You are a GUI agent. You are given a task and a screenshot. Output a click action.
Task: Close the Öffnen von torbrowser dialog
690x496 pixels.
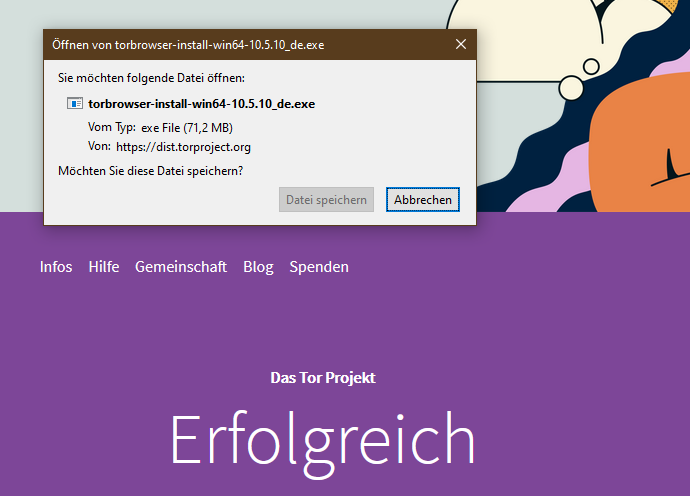pos(461,44)
